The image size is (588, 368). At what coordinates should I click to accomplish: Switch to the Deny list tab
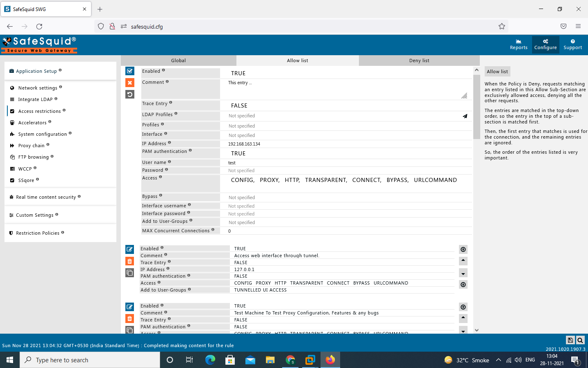pyautogui.click(x=419, y=61)
